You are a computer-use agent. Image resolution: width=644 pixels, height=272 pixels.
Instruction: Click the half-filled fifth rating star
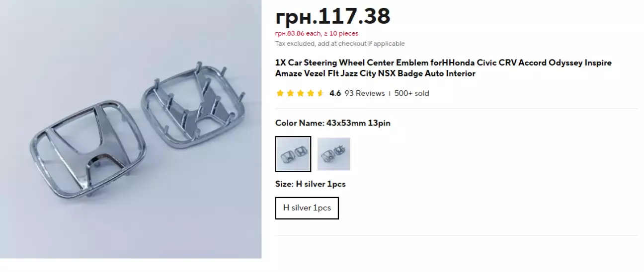pyautogui.click(x=321, y=93)
